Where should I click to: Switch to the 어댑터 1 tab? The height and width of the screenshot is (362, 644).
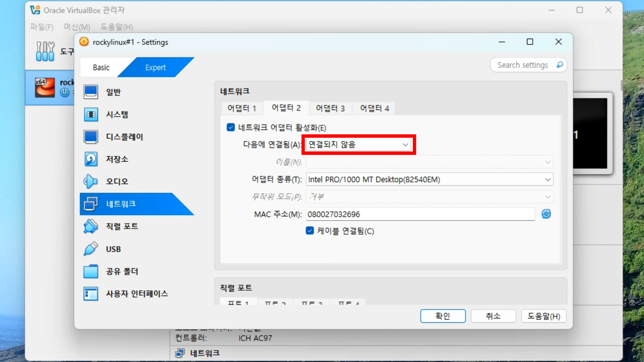(241, 108)
